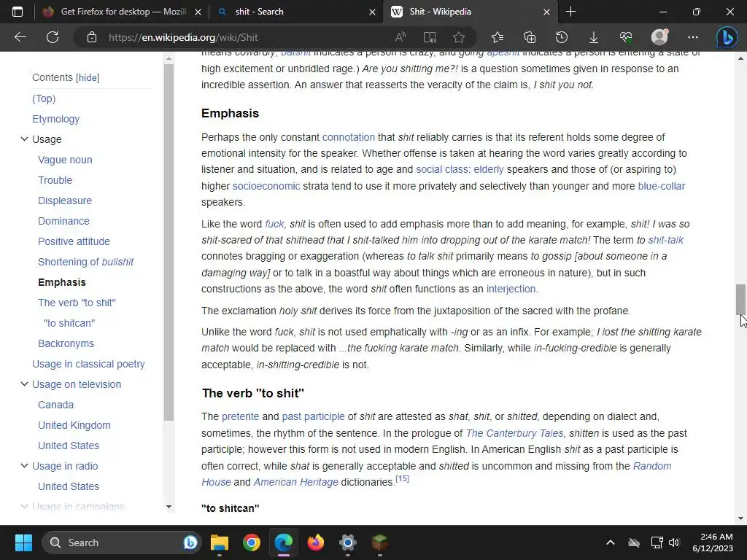
Task: Launch Google Chrome from taskbar
Action: (x=252, y=542)
